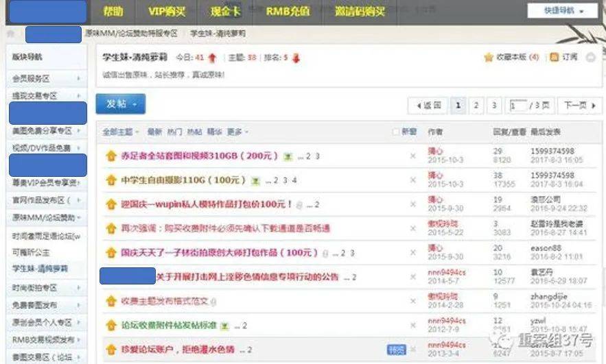Switch to the 最新 filter tab
Screen dimensions: 606x364
154,132
